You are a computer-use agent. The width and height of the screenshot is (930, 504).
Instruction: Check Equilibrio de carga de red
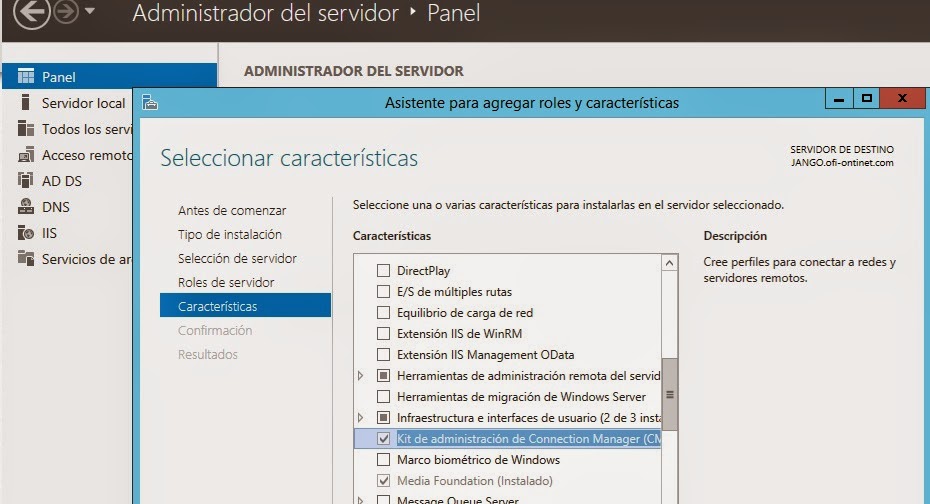click(x=383, y=312)
